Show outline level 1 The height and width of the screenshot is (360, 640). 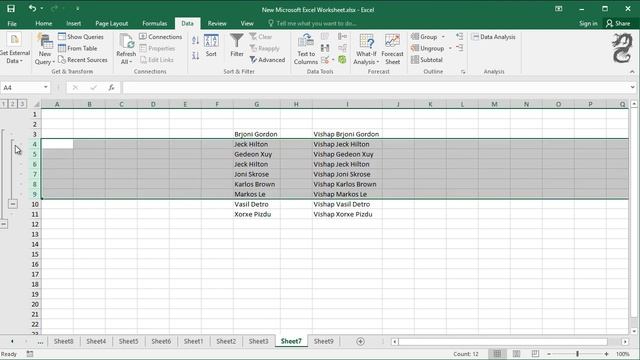coord(4,104)
